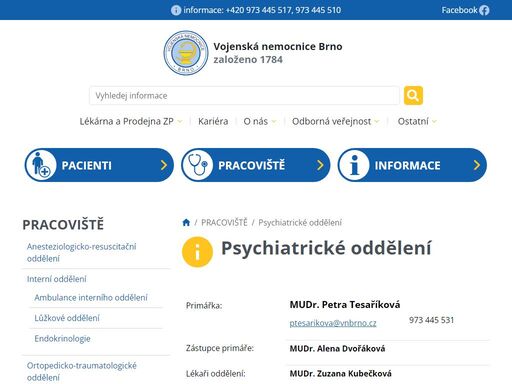The width and height of the screenshot is (512, 384).
Task: Expand the Lékárna a Prodejna ZP dropdown arrow
Action: click(180, 122)
